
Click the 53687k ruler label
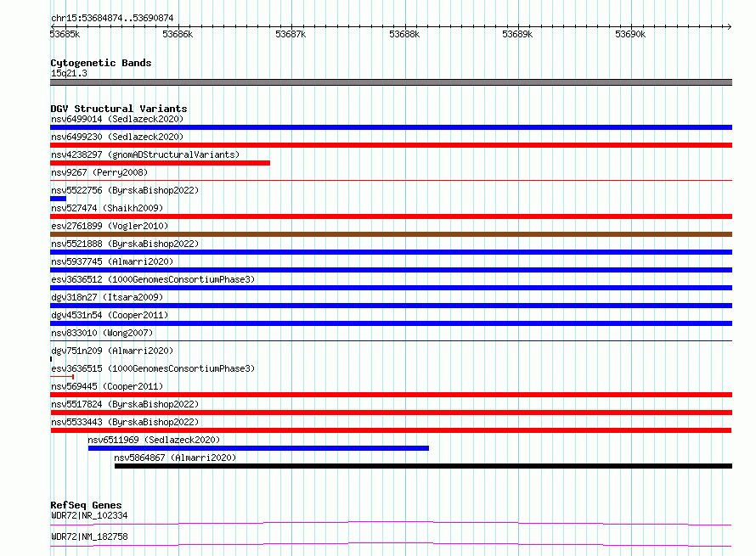pos(291,34)
